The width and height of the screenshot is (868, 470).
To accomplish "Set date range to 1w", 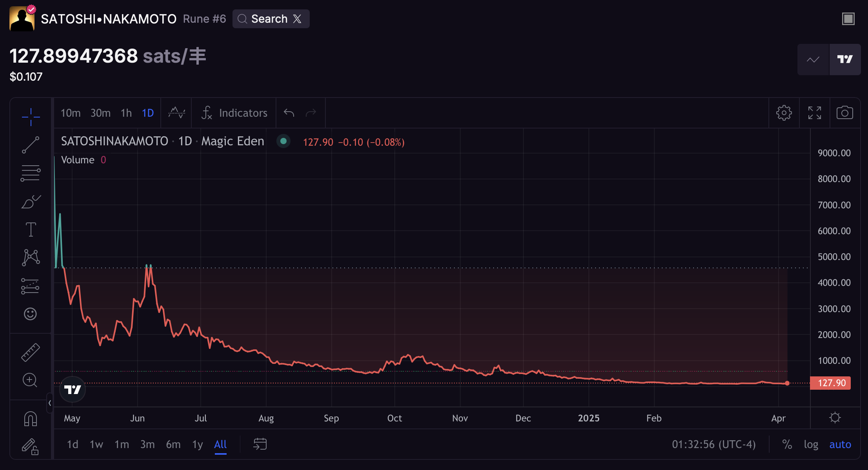I will pos(96,444).
